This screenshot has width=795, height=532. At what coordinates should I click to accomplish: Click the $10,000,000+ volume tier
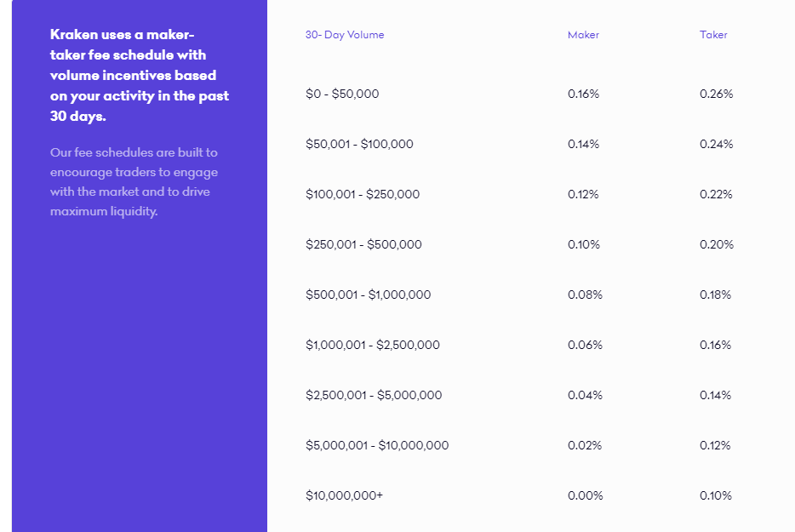click(344, 495)
